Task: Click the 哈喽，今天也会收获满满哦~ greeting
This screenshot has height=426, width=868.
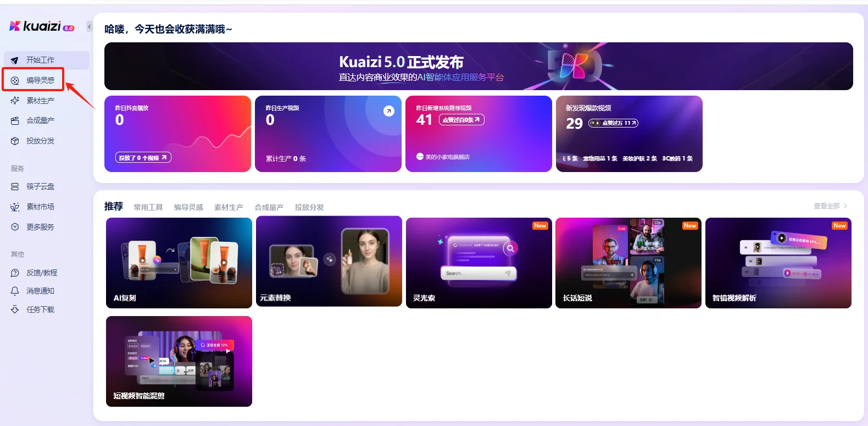Action: [168, 29]
